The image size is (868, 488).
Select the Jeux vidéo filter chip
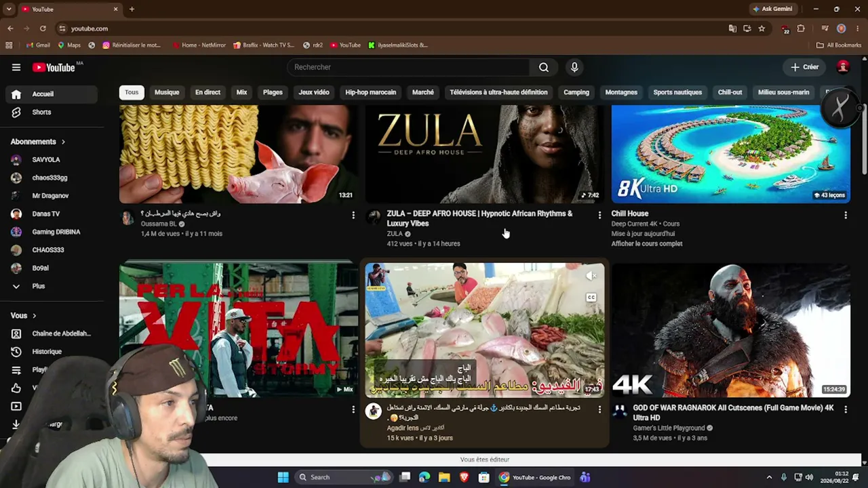click(x=314, y=92)
